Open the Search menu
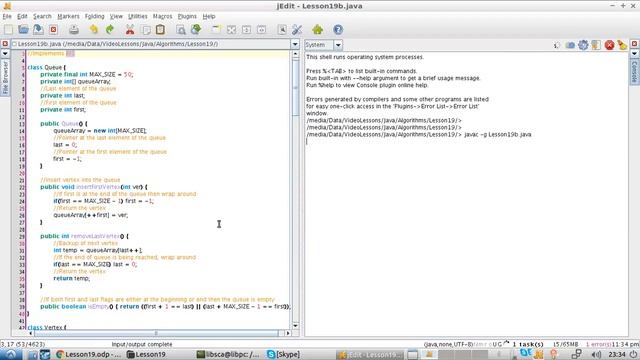The image size is (640, 360). 42,16
